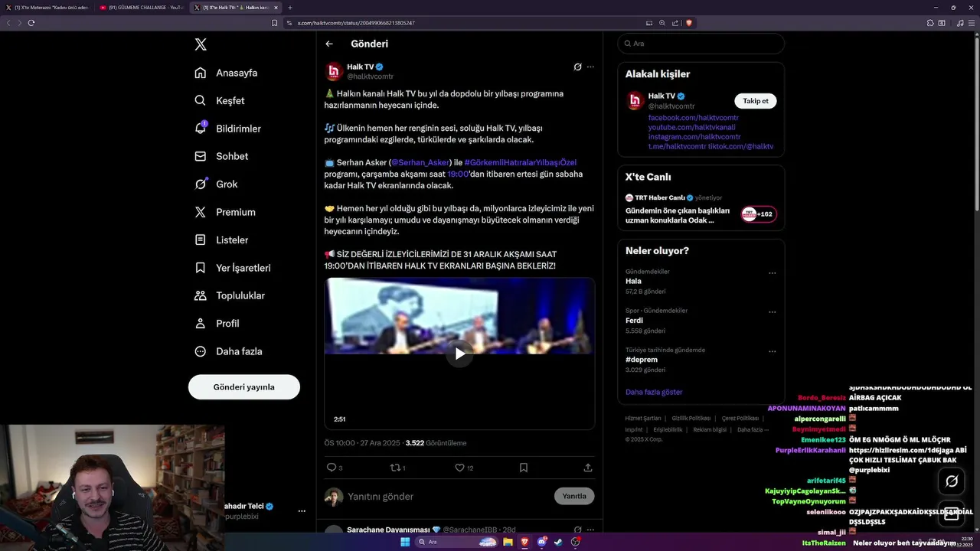Open a new browser tab

pyautogui.click(x=290, y=8)
